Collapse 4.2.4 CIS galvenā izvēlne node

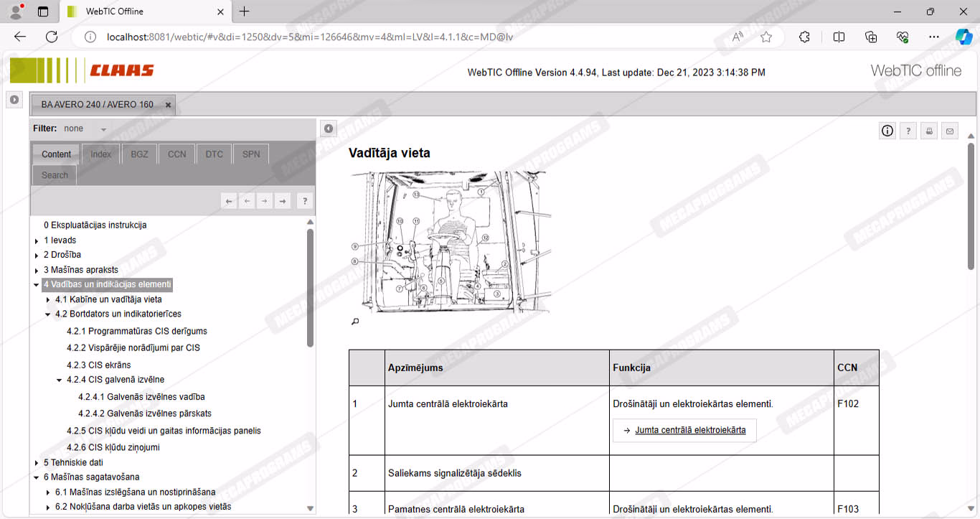tap(60, 380)
